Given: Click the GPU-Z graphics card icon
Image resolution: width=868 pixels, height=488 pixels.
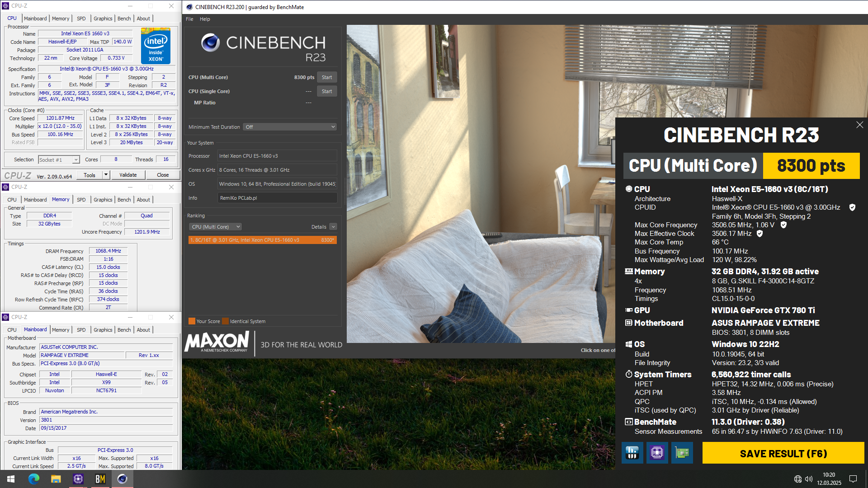Looking at the screenshot, I should click(x=682, y=453).
